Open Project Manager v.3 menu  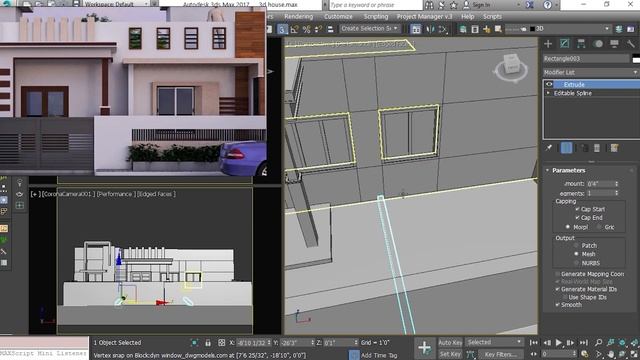click(x=424, y=17)
